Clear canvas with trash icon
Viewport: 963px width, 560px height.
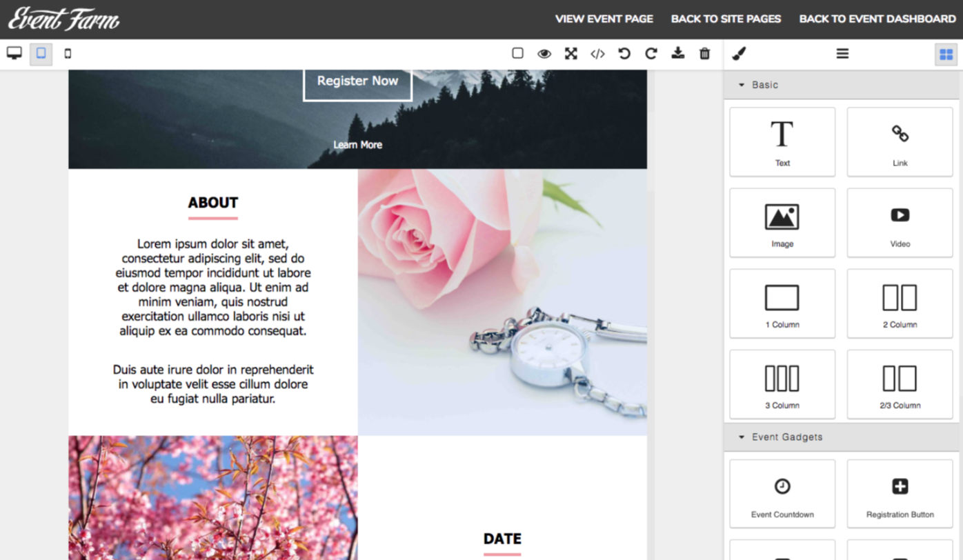coord(704,54)
